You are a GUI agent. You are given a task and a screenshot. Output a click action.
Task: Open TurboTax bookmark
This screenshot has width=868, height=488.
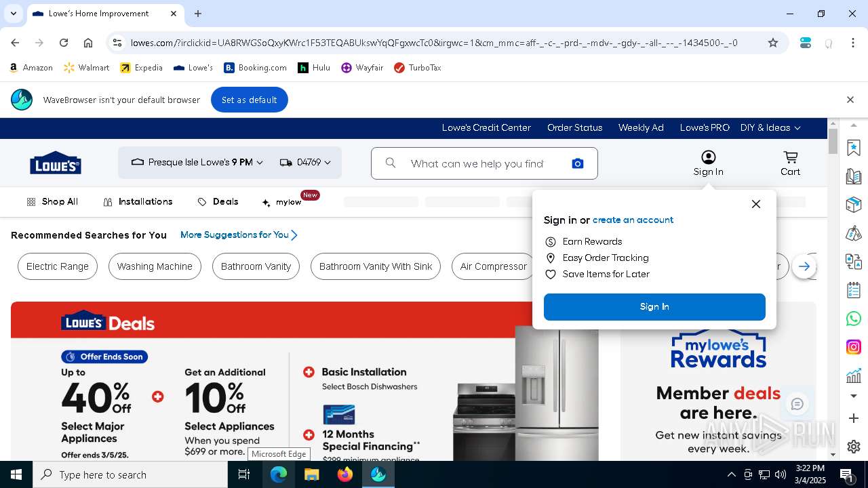418,68
